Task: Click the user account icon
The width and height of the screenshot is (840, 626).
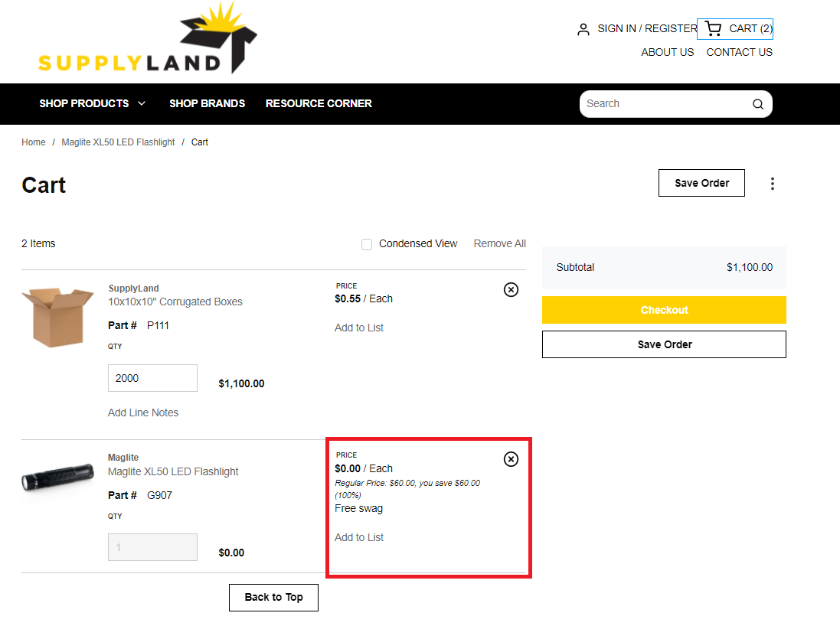Action: coord(583,29)
